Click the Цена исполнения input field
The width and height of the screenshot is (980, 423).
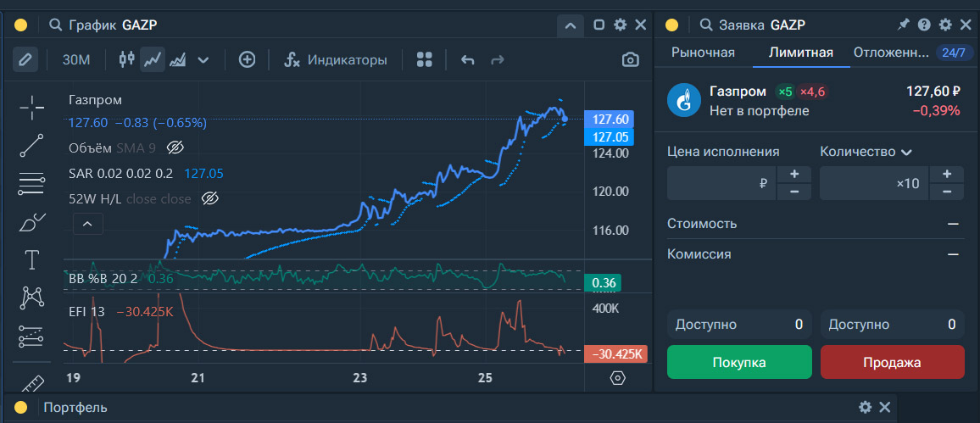coord(721,183)
